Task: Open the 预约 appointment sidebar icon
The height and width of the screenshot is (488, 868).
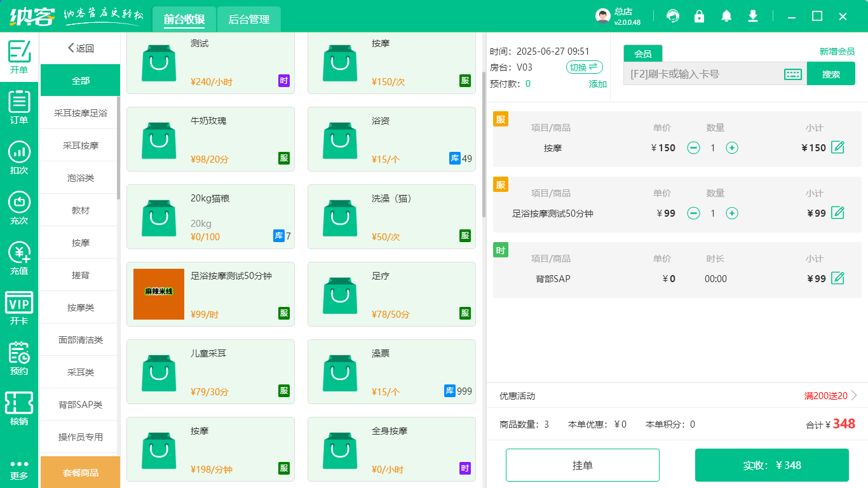Action: pos(19,358)
